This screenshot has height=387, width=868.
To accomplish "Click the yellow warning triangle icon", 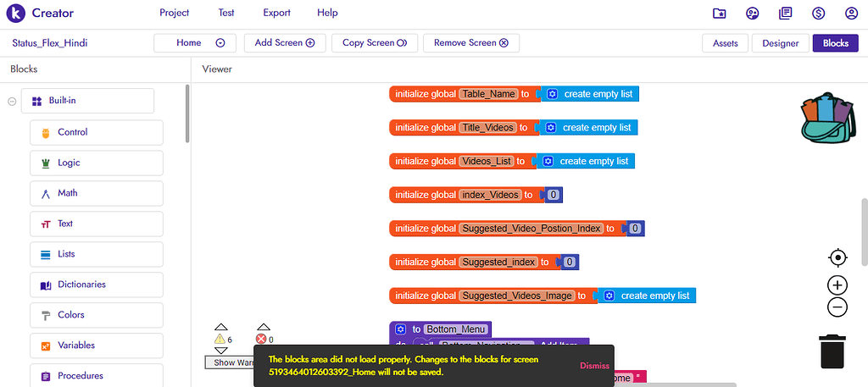I will [x=220, y=339].
